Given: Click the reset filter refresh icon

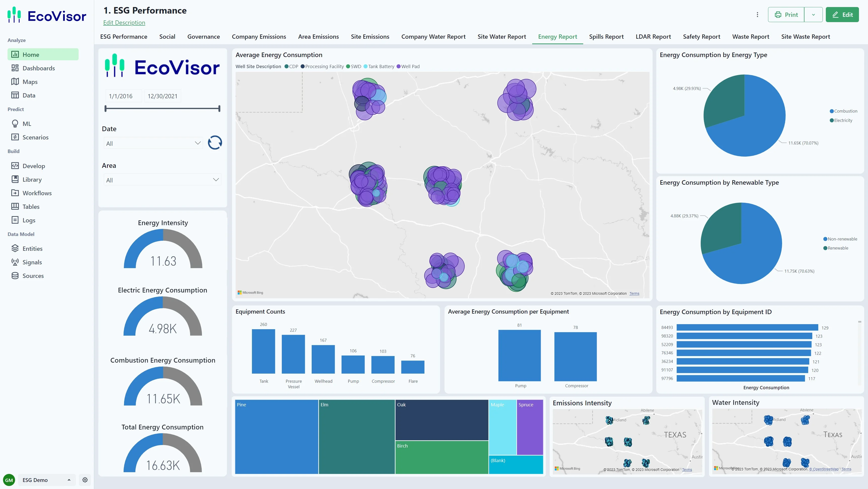Looking at the screenshot, I should click(215, 143).
